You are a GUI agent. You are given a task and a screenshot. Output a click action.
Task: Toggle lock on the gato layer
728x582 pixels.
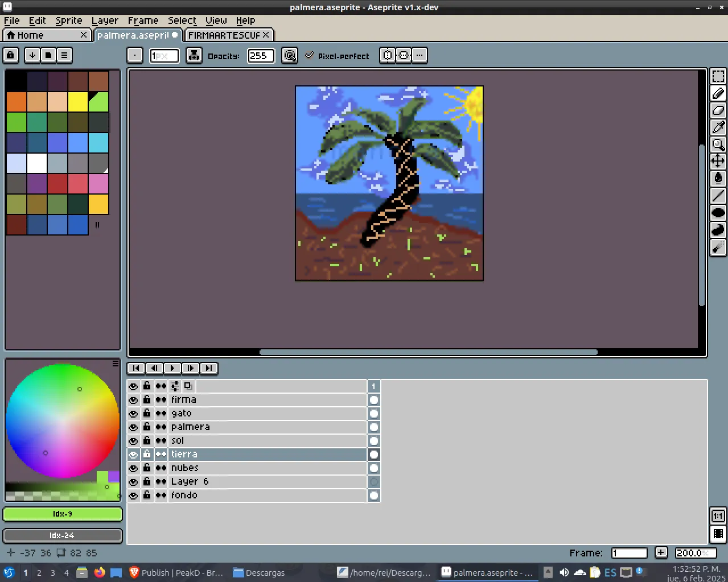coord(147,414)
